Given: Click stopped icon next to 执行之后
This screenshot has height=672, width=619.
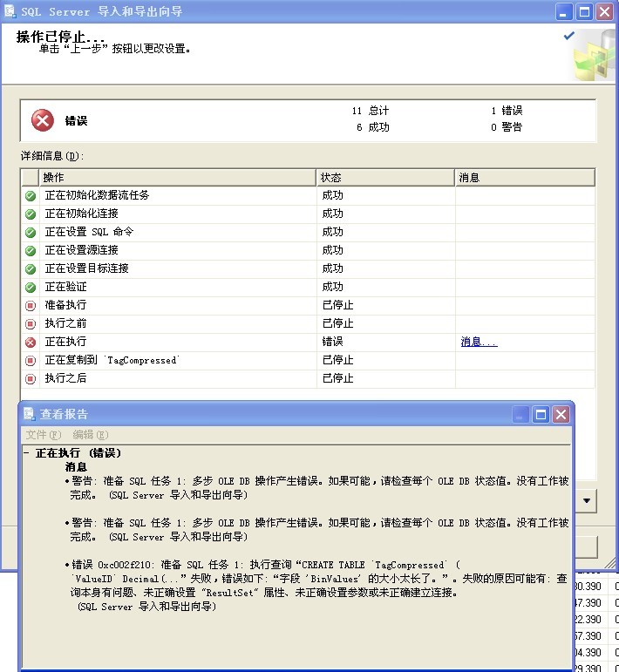Looking at the screenshot, I should 31,379.
